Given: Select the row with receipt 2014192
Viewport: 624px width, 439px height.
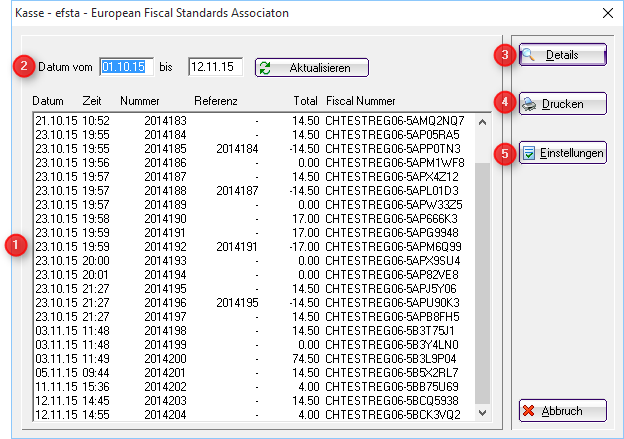Looking at the screenshot, I should pyautogui.click(x=250, y=245).
